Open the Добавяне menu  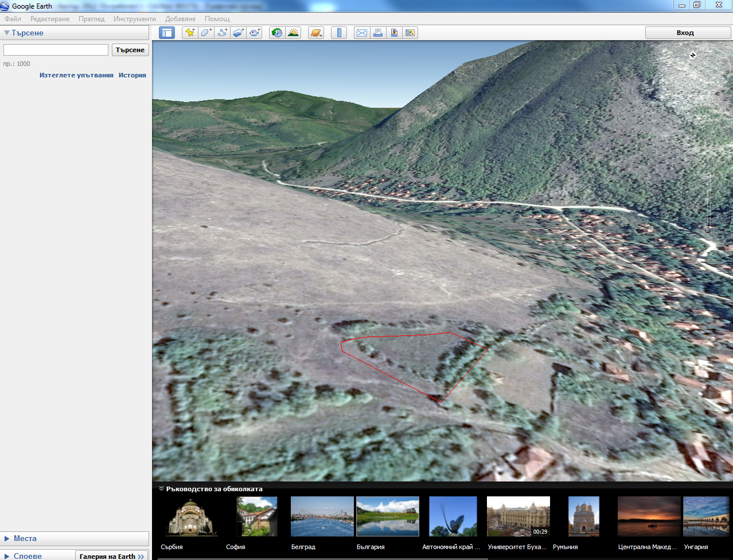tap(180, 19)
